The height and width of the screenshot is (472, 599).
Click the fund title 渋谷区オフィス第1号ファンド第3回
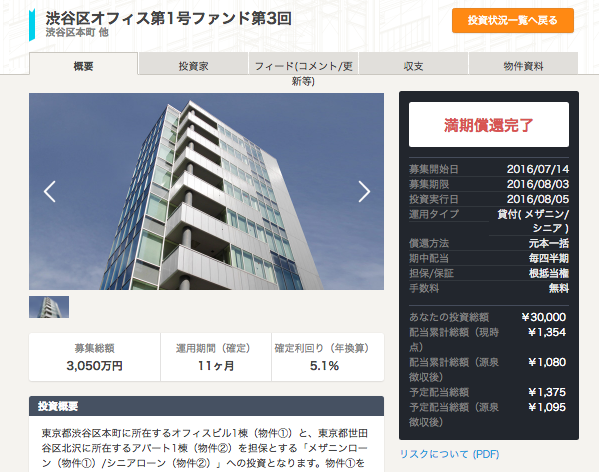[168, 18]
